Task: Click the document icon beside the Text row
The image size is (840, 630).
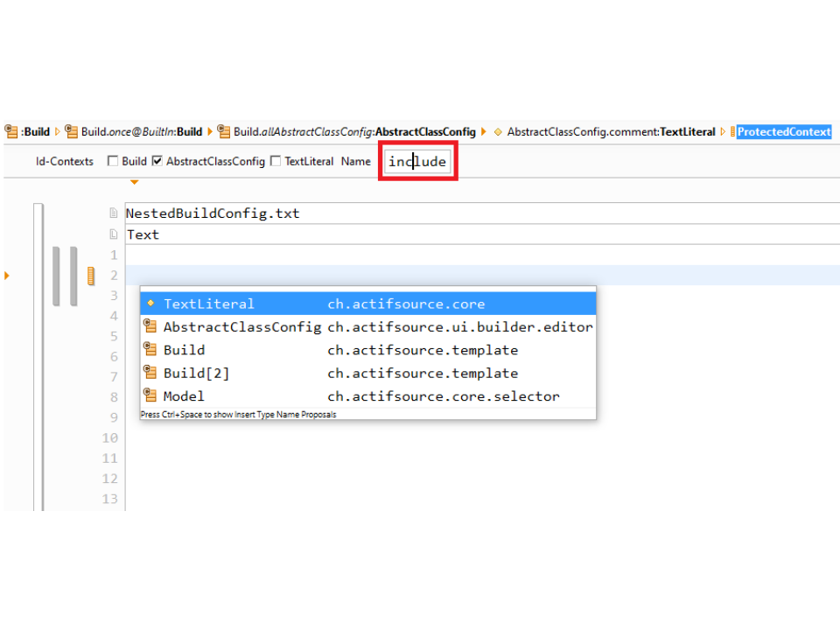Action: [113, 234]
